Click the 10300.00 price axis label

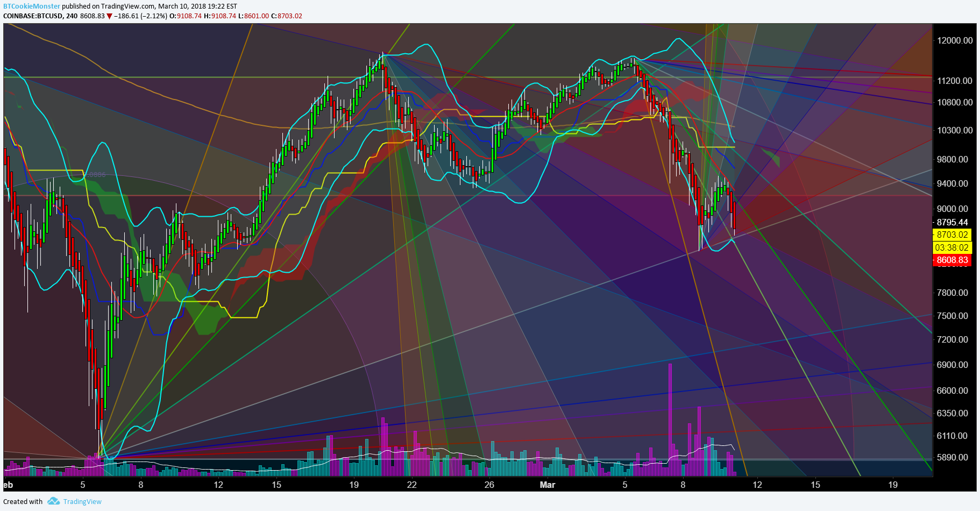tap(954, 130)
